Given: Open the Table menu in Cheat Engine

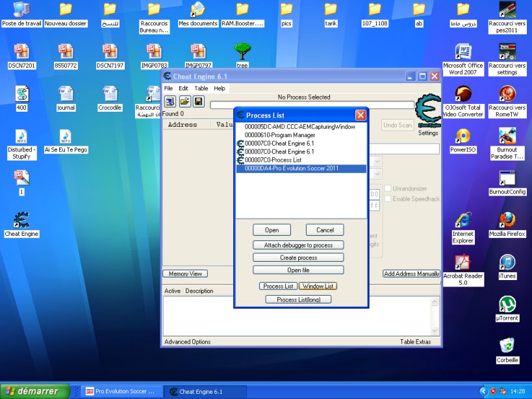Looking at the screenshot, I should [201, 88].
